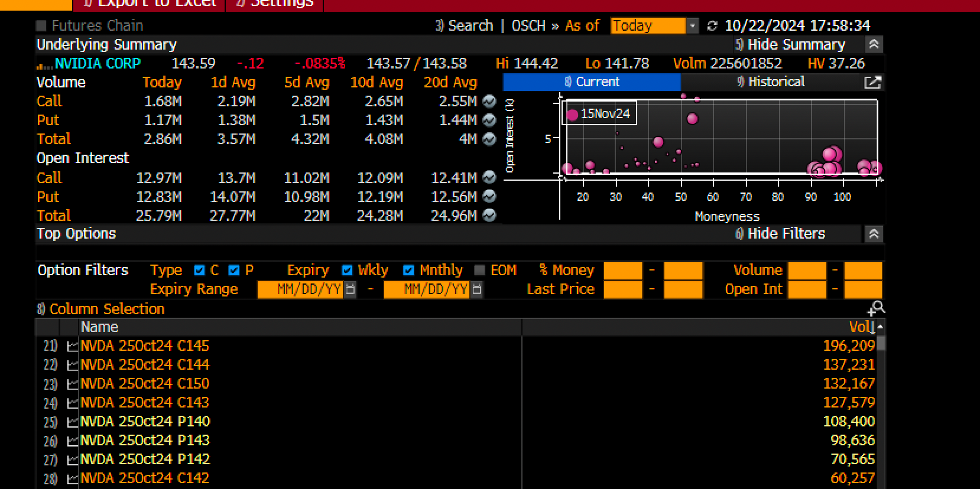Open calendar picker for Expiry Range start date
The image size is (980, 489).
350,289
